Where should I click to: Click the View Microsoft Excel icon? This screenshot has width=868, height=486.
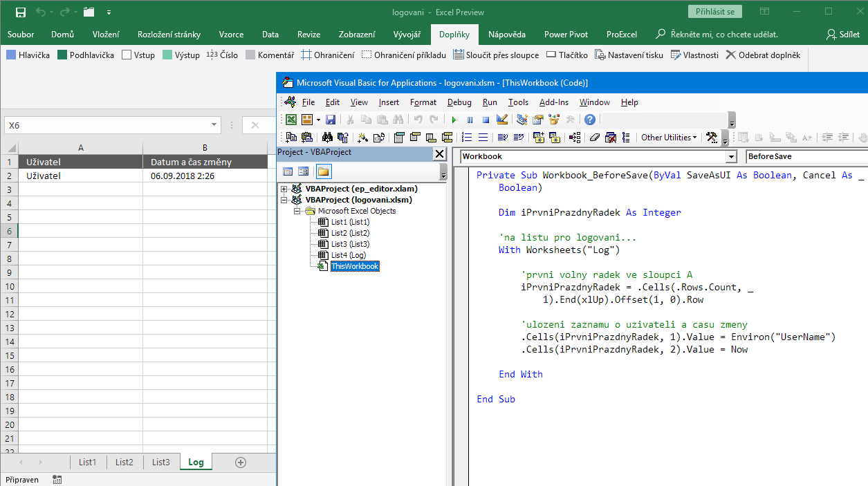coord(291,120)
